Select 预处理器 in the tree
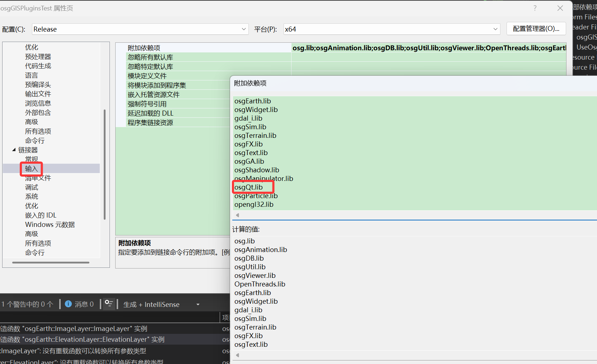597x364 pixels. [x=38, y=57]
